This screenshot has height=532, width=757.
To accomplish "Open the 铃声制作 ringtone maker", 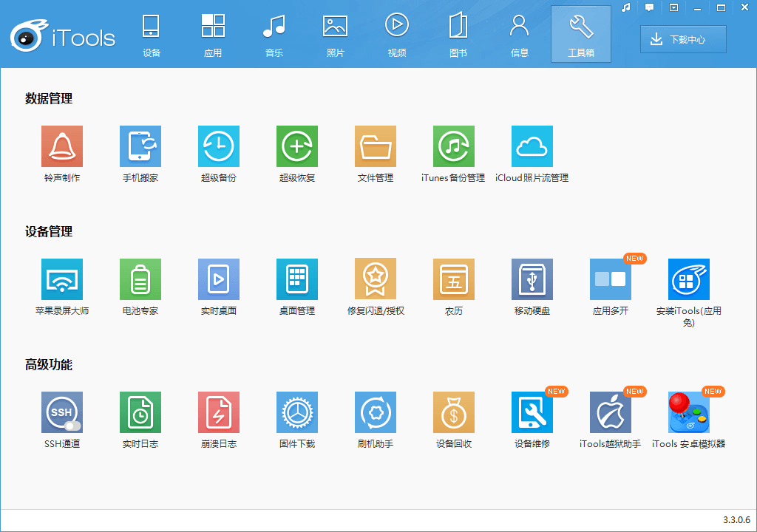I will 62,146.
